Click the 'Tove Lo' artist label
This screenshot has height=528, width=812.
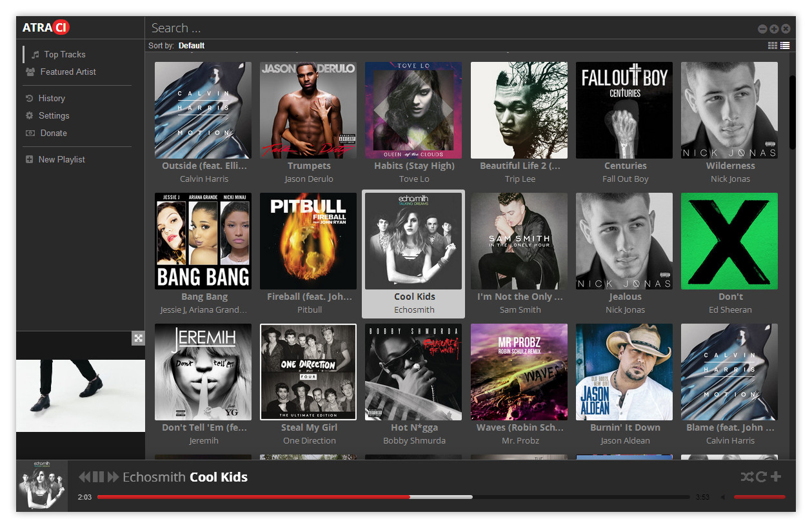pyautogui.click(x=414, y=179)
